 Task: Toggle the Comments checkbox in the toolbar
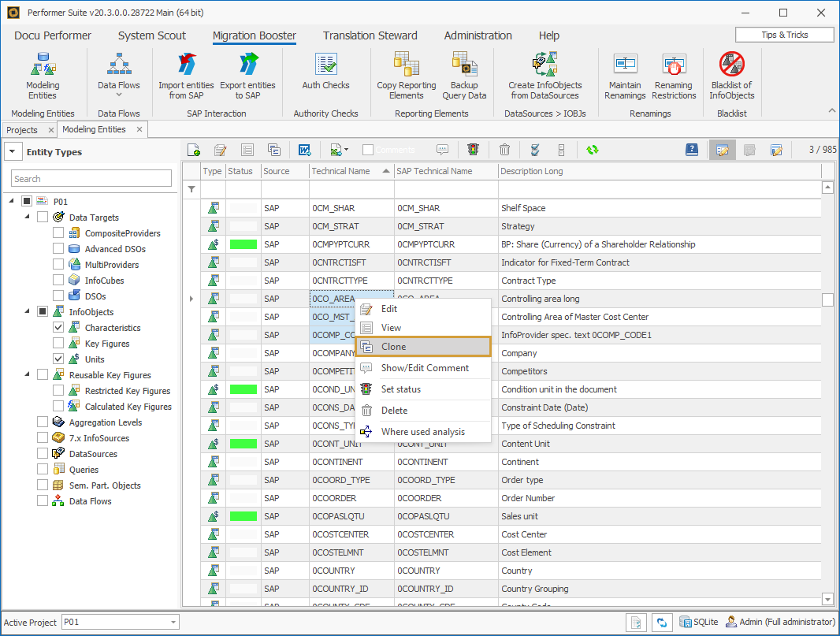pyautogui.click(x=367, y=149)
